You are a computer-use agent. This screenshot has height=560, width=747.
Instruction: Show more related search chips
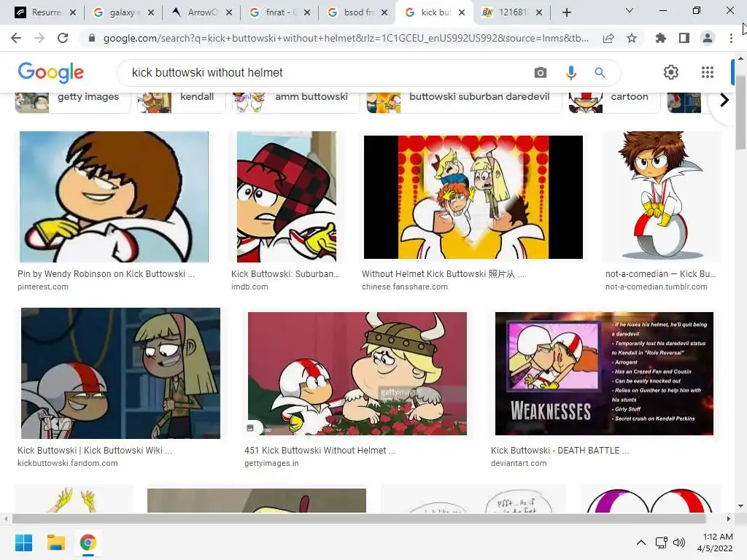coord(724,100)
